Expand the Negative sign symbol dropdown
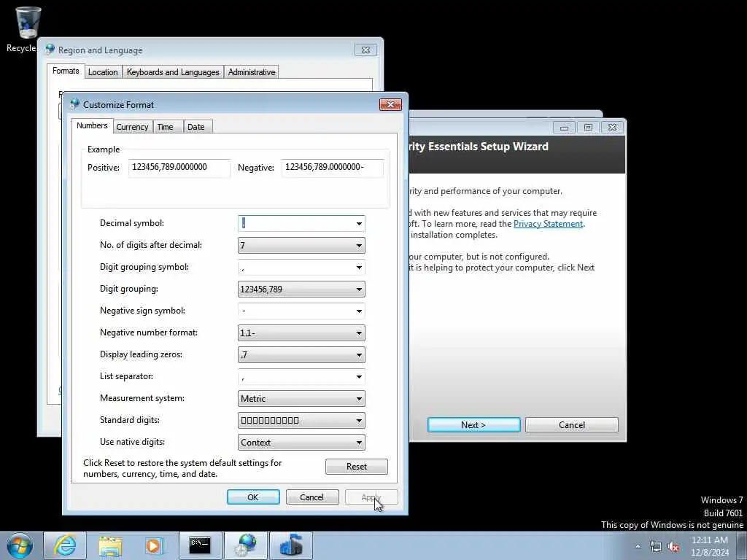 tap(359, 311)
